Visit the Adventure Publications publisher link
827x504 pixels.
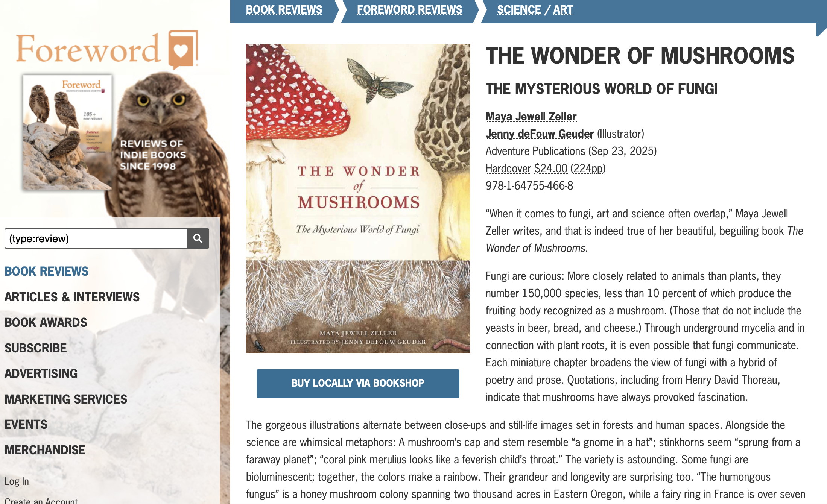pyautogui.click(x=535, y=151)
